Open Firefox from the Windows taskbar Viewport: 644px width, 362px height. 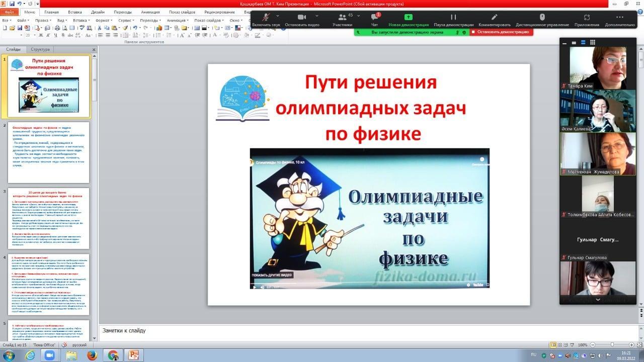pyautogui.click(x=92, y=355)
